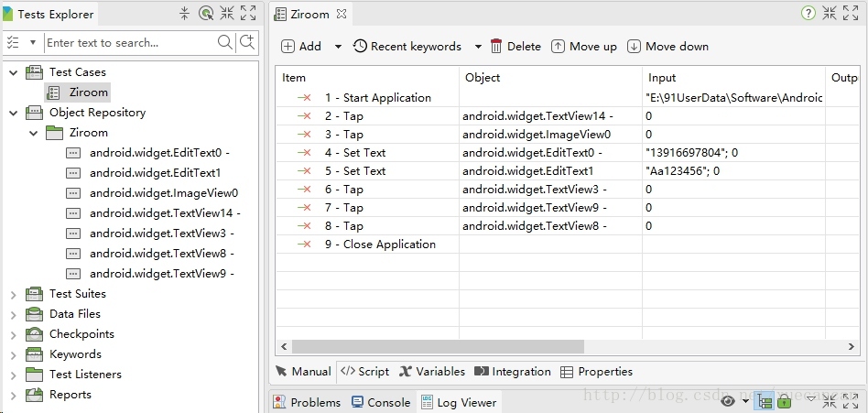The image size is (868, 413).
Task: Toggle the tree view icon in Log Viewer
Action: (765, 401)
